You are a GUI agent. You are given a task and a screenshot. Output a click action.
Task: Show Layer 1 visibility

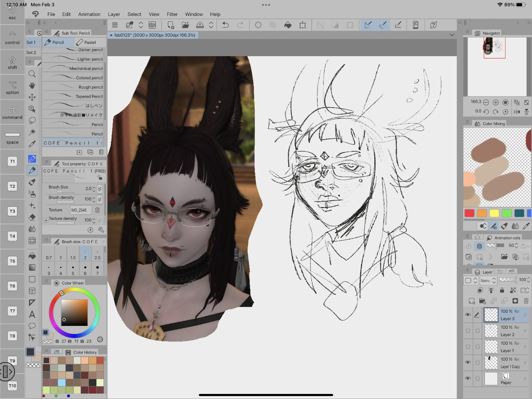click(468, 347)
